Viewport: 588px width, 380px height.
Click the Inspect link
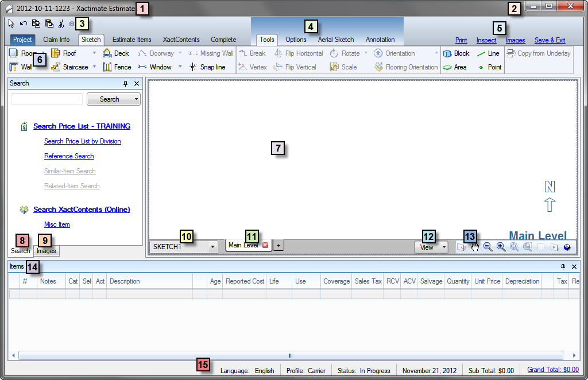tap(486, 40)
